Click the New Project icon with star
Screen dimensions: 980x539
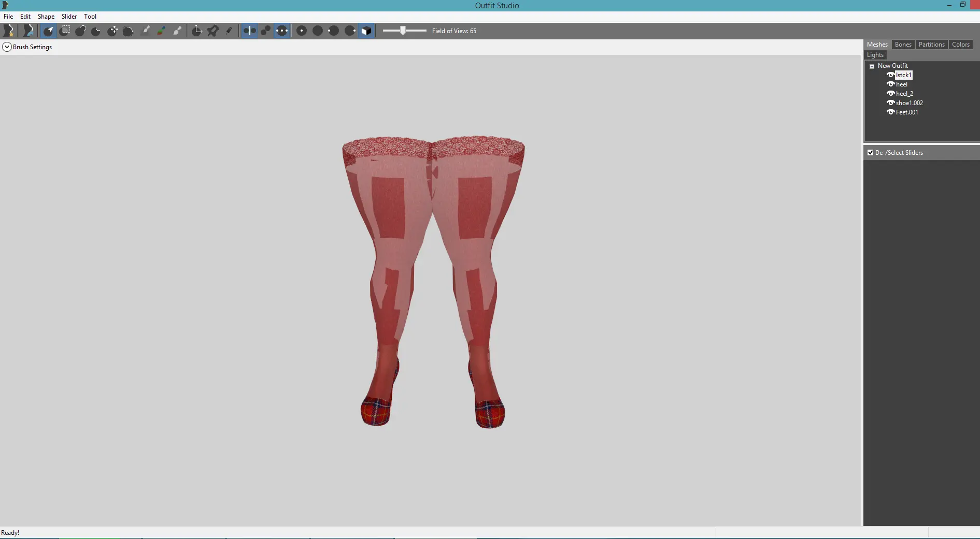[9, 31]
